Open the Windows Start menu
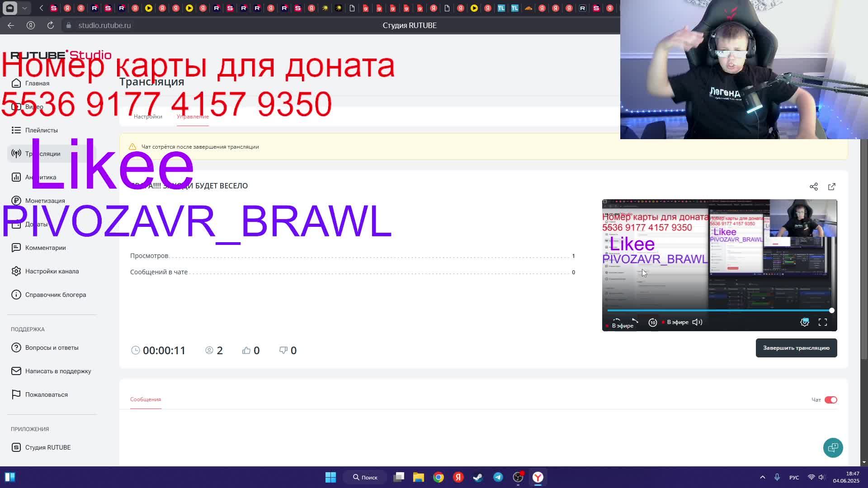Image resolution: width=868 pixels, height=488 pixels. pyautogui.click(x=330, y=477)
